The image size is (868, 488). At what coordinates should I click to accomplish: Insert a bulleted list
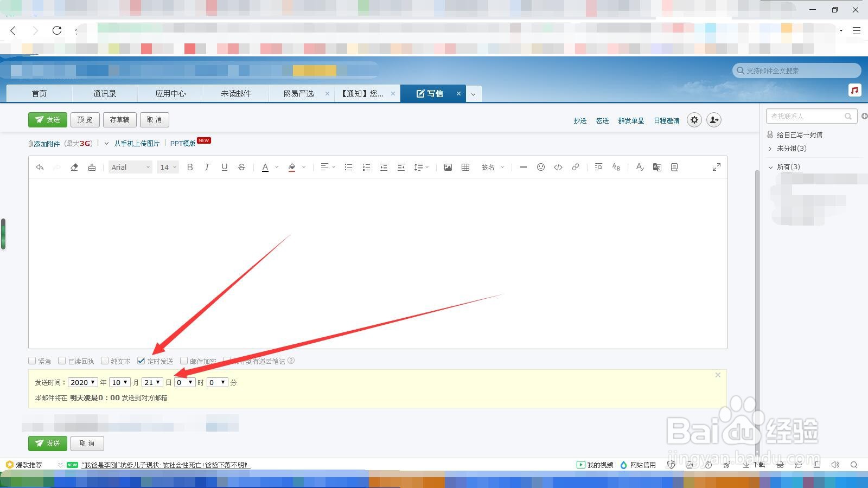(349, 168)
